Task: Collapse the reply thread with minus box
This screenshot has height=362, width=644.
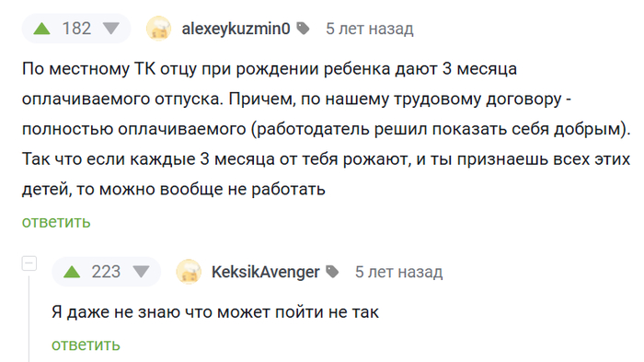Action: [x=29, y=263]
